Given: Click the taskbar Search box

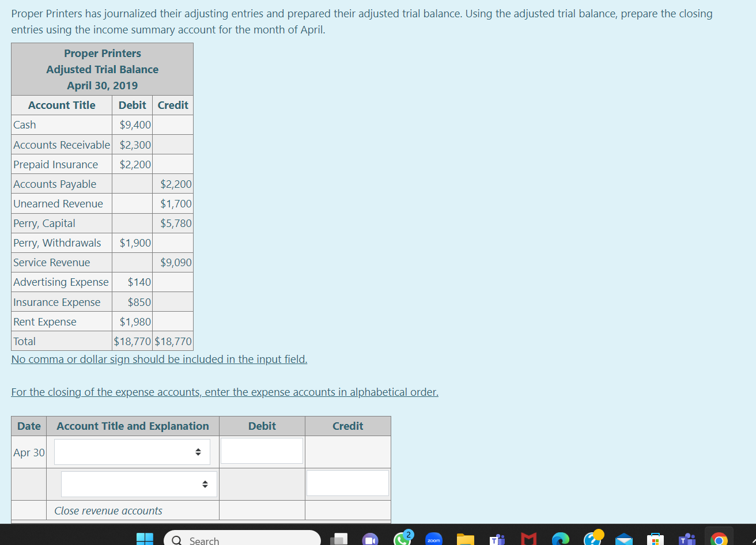Looking at the screenshot, I should (242, 539).
